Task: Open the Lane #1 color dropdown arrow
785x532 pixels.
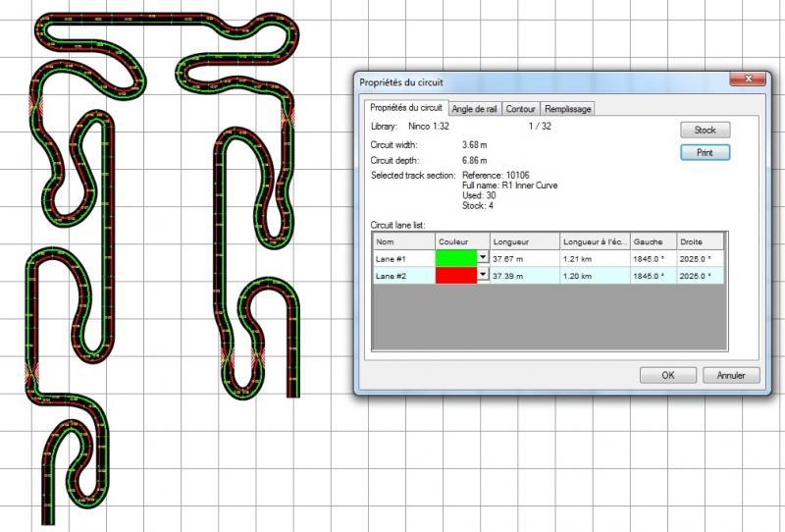Action: click(x=483, y=257)
